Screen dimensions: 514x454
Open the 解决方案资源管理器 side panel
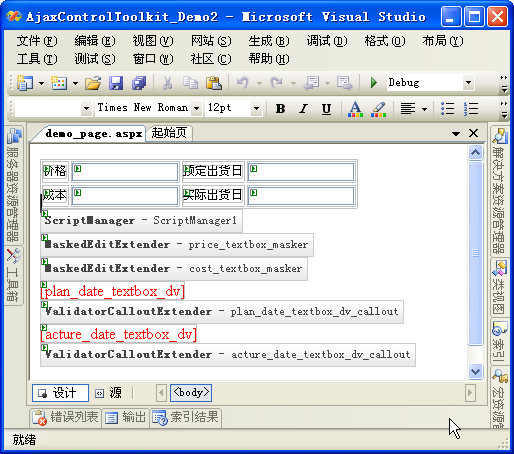(x=499, y=191)
